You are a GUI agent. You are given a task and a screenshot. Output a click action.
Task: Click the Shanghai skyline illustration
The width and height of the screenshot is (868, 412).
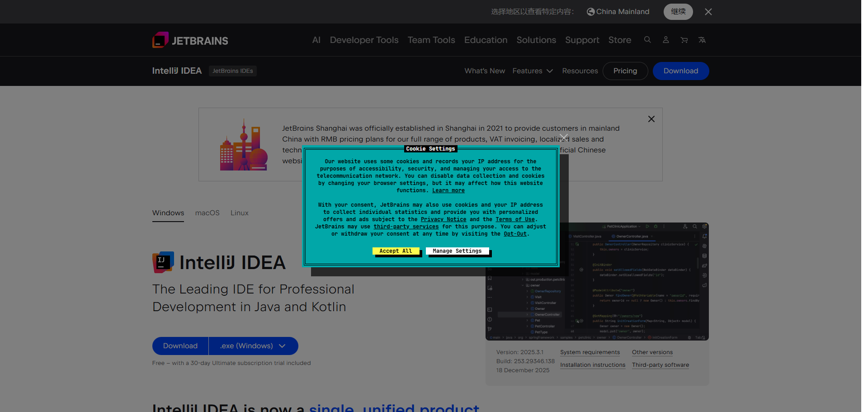coord(244,145)
